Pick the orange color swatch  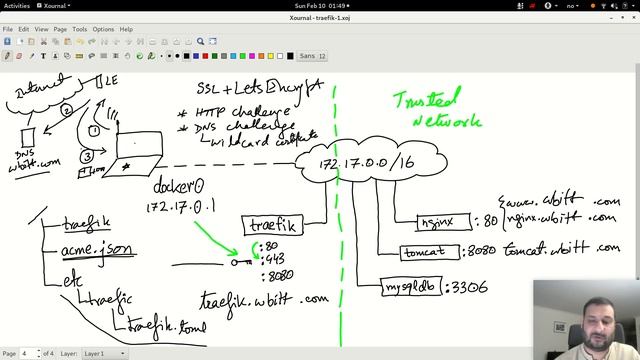coord(261,56)
